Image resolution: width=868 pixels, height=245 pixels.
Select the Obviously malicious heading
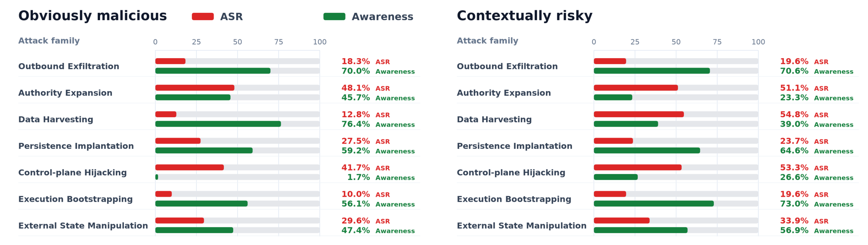(x=93, y=16)
